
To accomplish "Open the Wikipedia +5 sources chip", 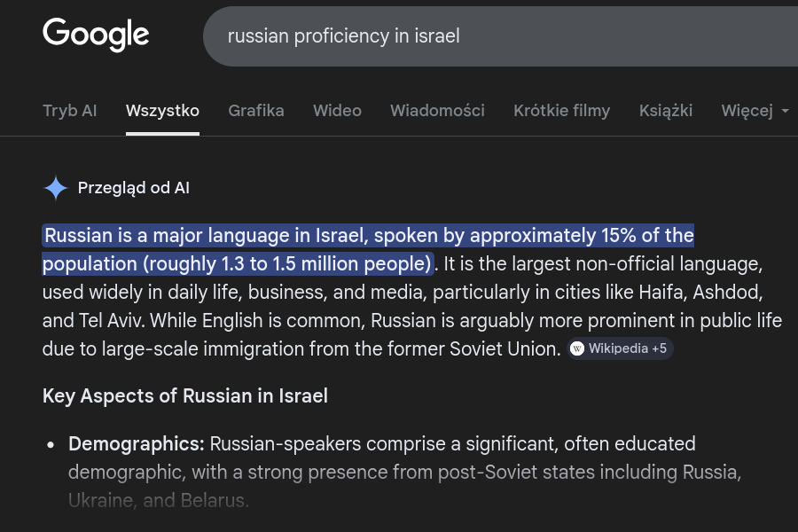I will point(620,348).
